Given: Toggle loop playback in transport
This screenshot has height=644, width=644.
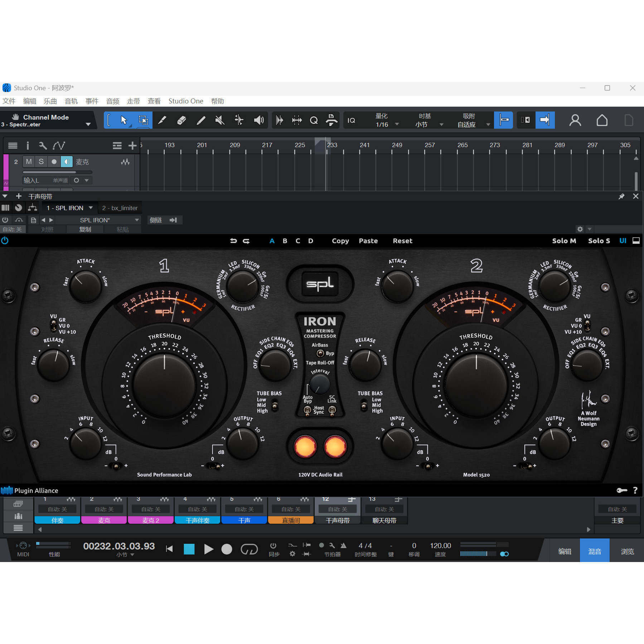Looking at the screenshot, I should [x=249, y=549].
